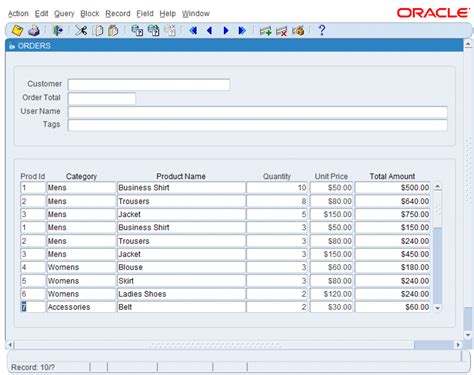
Task: Select Prod Id cell showing 7
Action: coord(32,307)
